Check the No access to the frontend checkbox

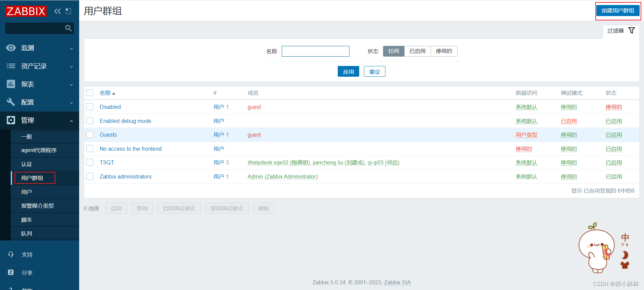click(90, 148)
